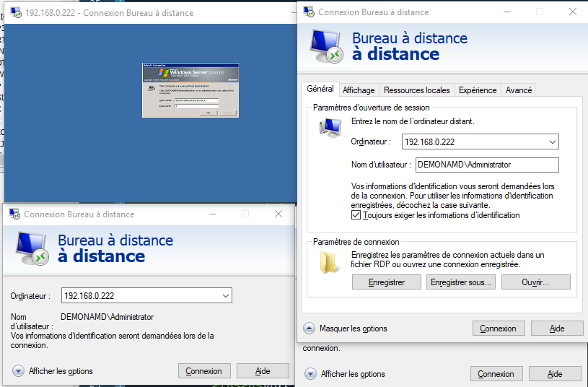Click the small computer icon by Ordinateur
The height and width of the screenshot is (387, 588).
(330, 128)
